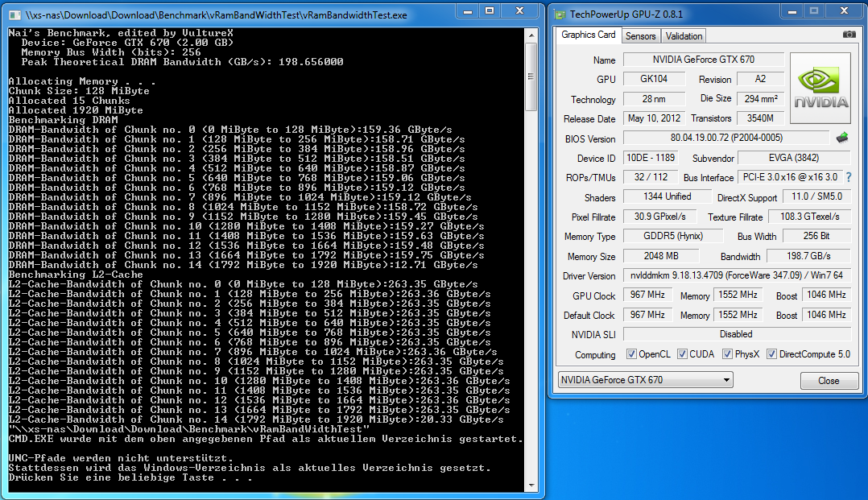Click the GPU Clock row Memory 1552 MHz field
The width and height of the screenshot is (868, 500).
(x=738, y=295)
